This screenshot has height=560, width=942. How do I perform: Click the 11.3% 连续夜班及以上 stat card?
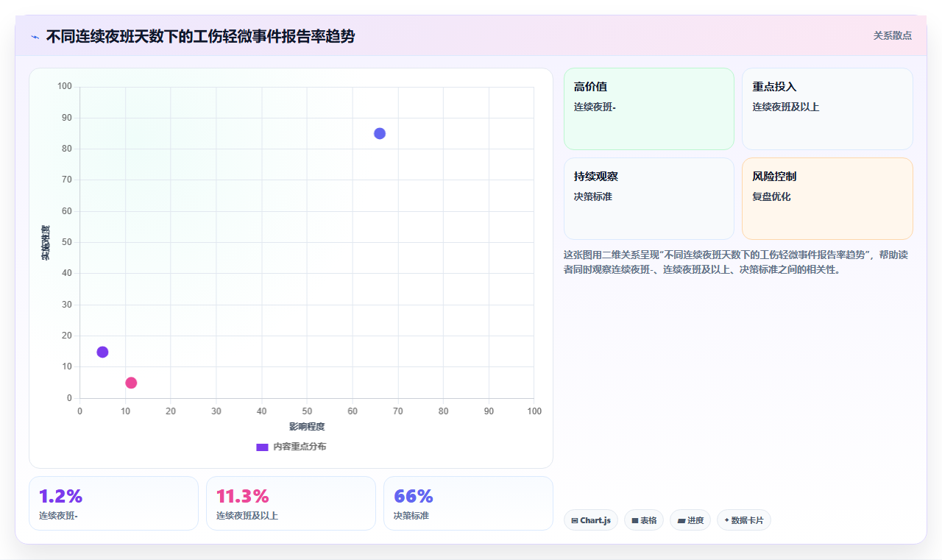coord(291,503)
